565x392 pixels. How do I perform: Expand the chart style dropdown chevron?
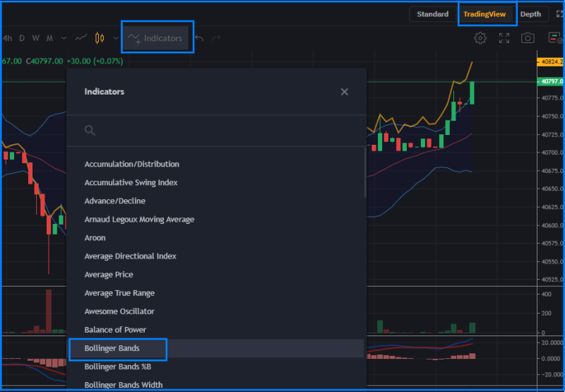point(116,38)
